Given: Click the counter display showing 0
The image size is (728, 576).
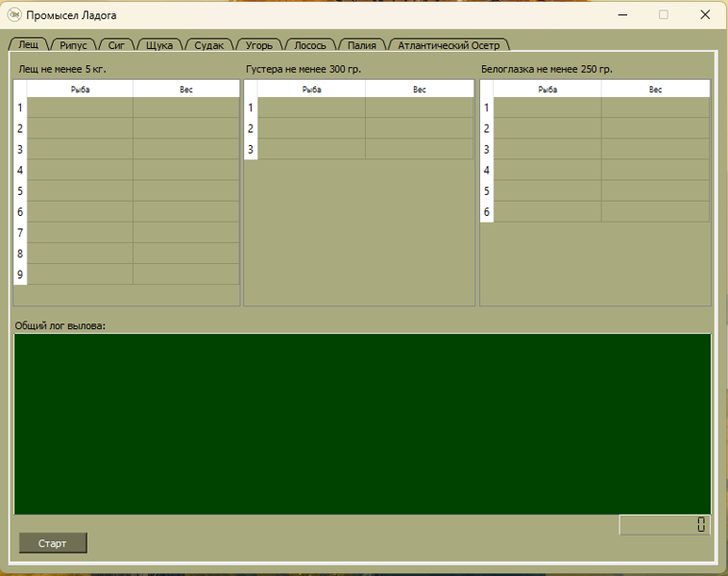Looking at the screenshot, I should pos(665,524).
